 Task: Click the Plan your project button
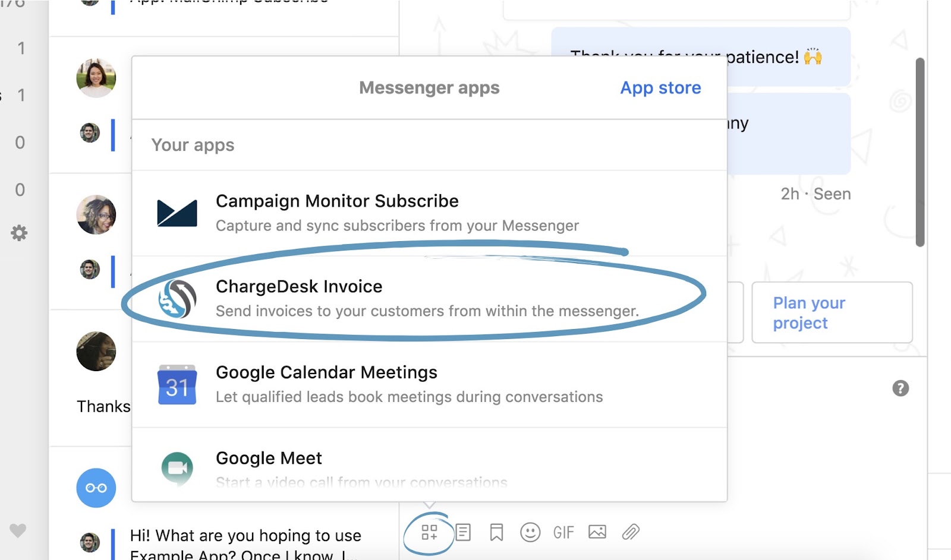[832, 312]
